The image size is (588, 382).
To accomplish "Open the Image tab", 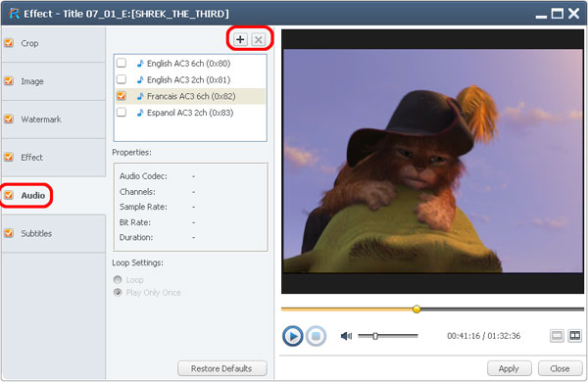I will (x=53, y=81).
